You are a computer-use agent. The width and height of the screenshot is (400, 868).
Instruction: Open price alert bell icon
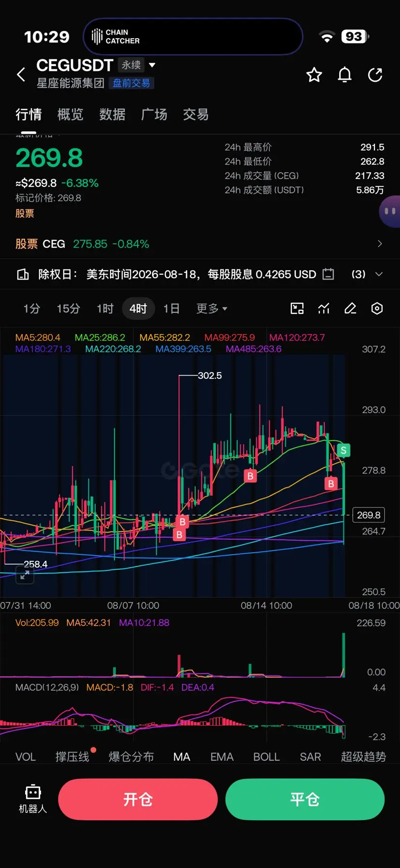click(344, 75)
